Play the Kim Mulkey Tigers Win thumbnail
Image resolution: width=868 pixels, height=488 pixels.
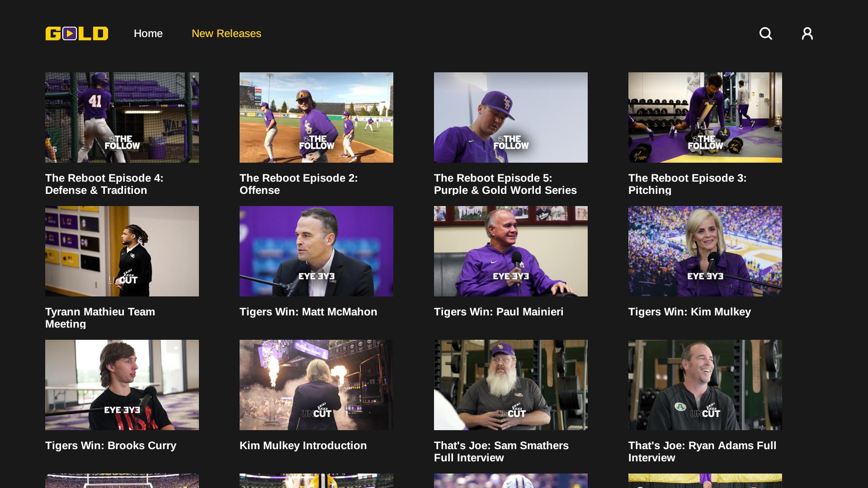705,251
